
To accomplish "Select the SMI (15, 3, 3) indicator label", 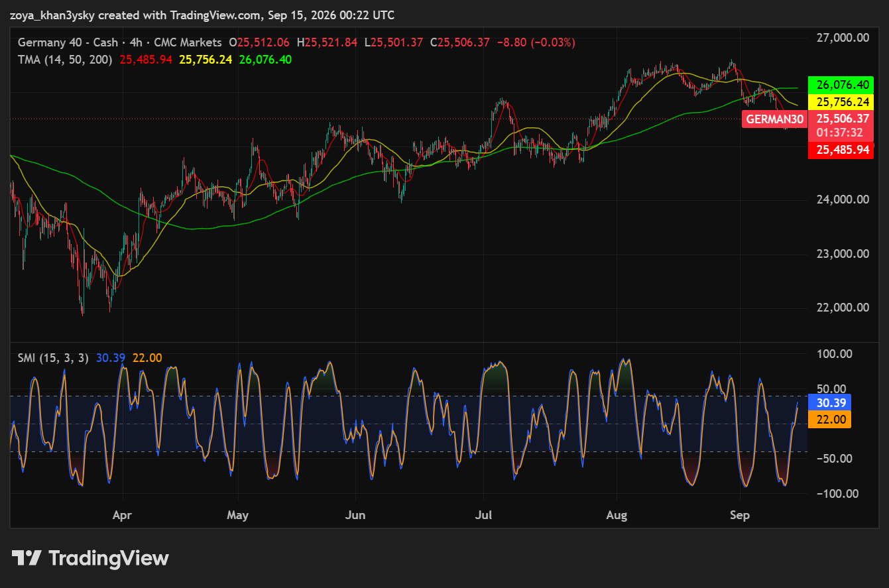I will coord(54,358).
